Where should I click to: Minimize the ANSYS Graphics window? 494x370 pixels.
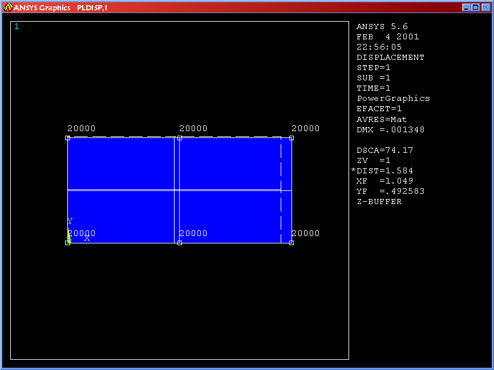coord(466,7)
